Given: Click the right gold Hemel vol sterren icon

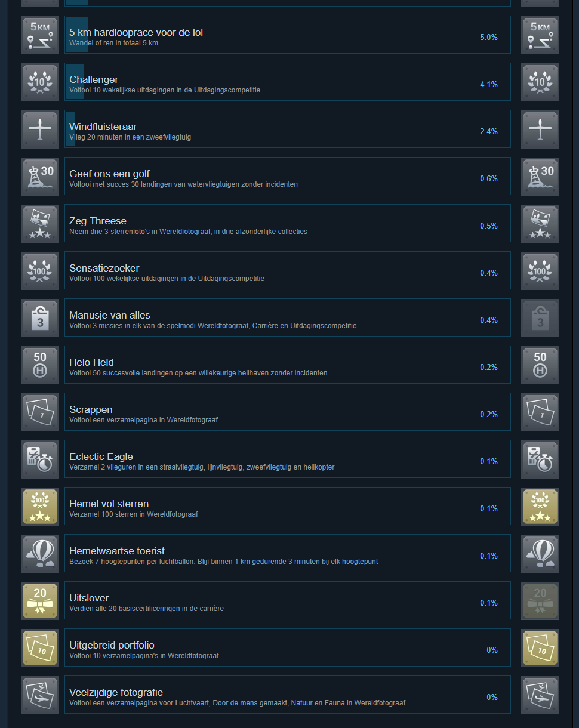Looking at the screenshot, I should point(540,507).
